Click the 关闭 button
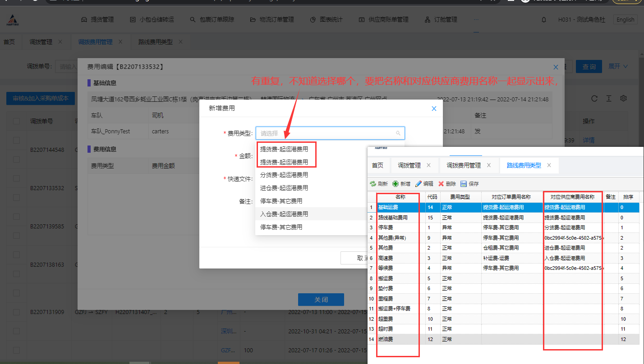Viewport: 644px width, 364px height. pyautogui.click(x=321, y=300)
